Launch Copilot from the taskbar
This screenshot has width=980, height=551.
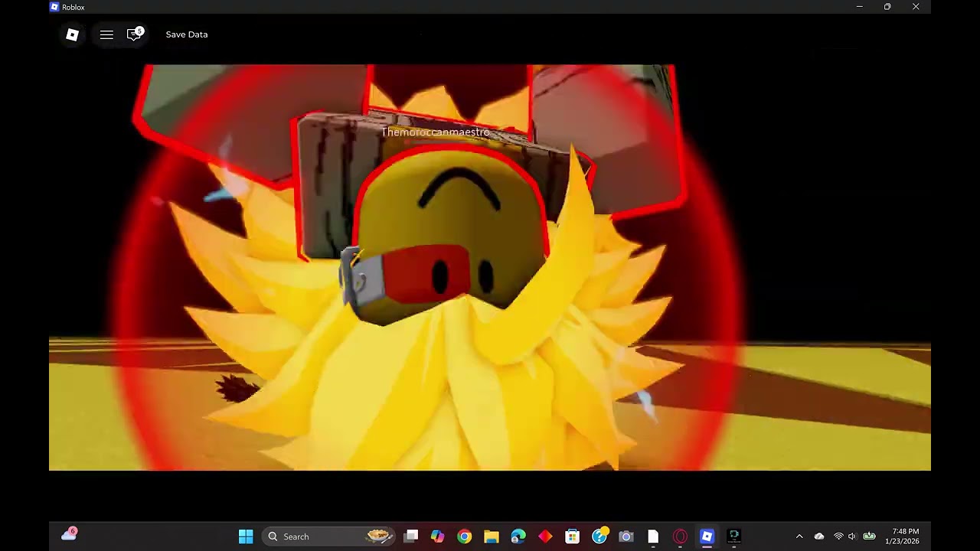coord(437,536)
